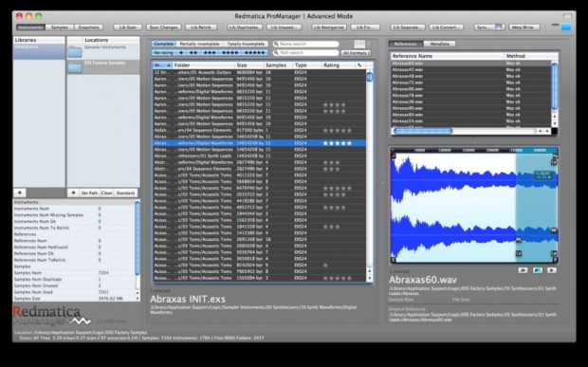Open the Lib Convert tool
588x367 pixels.
(x=447, y=28)
